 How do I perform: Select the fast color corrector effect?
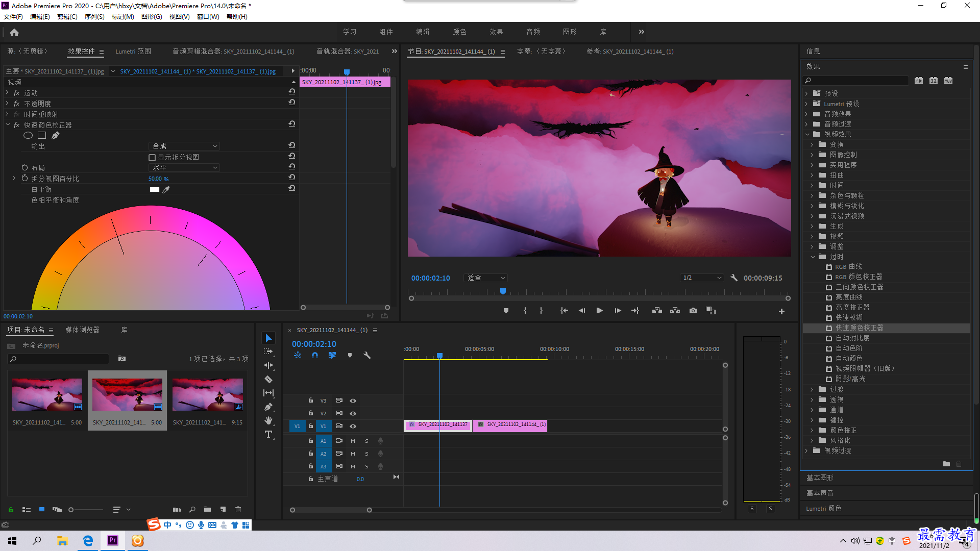tap(859, 328)
